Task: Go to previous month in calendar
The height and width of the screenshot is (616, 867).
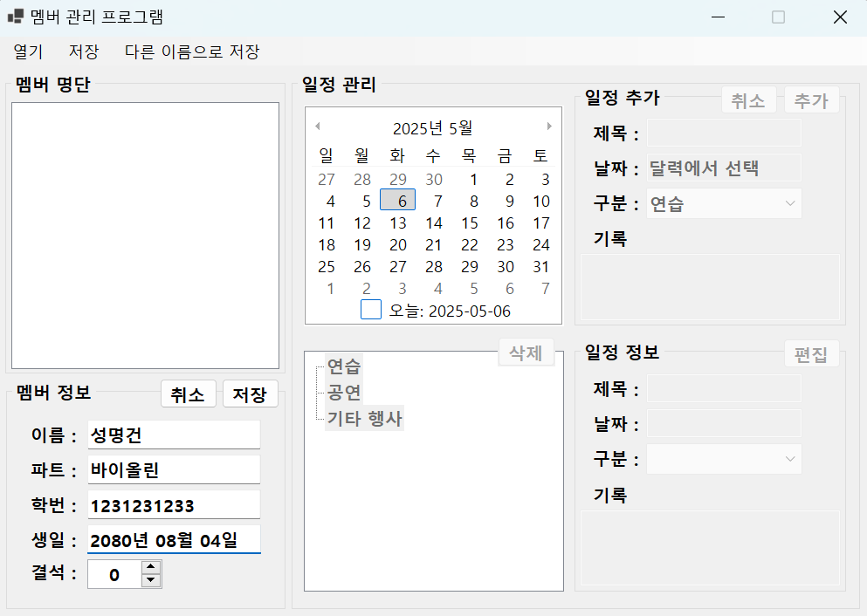Action: click(318, 127)
